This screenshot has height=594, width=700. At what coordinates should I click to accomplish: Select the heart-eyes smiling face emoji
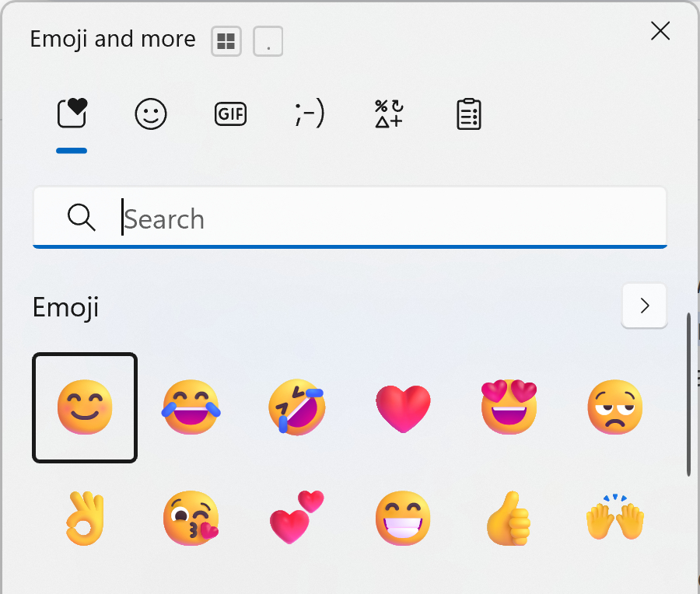point(509,407)
